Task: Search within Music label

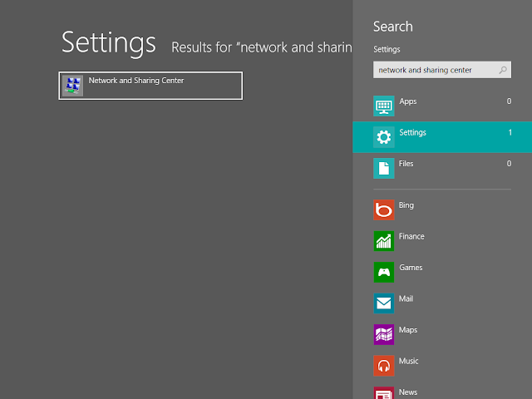Action: 408,361
